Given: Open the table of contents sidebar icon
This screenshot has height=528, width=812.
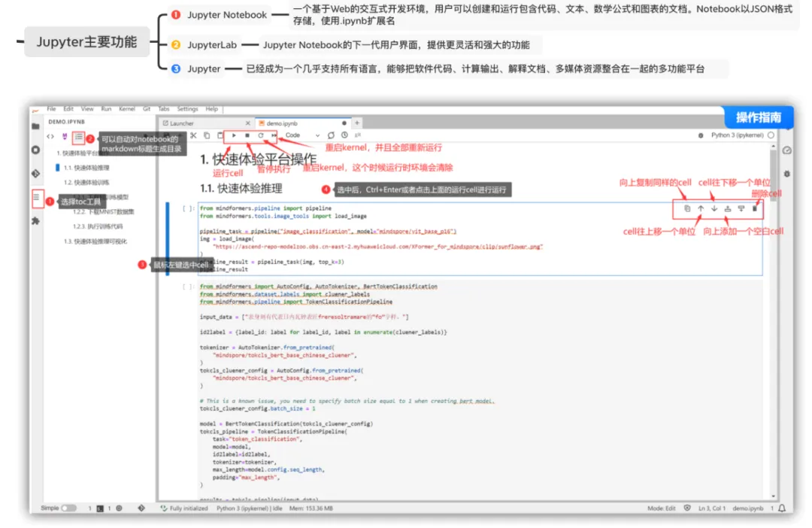Looking at the screenshot, I should click(35, 198).
